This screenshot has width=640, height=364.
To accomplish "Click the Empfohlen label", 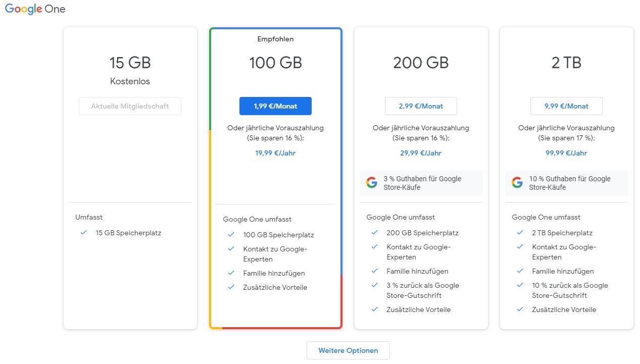I will [275, 39].
